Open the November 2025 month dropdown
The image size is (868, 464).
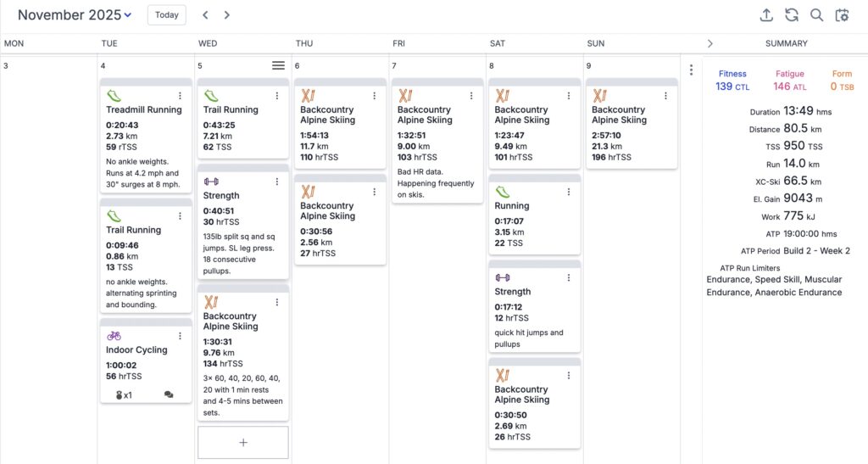[x=75, y=15]
